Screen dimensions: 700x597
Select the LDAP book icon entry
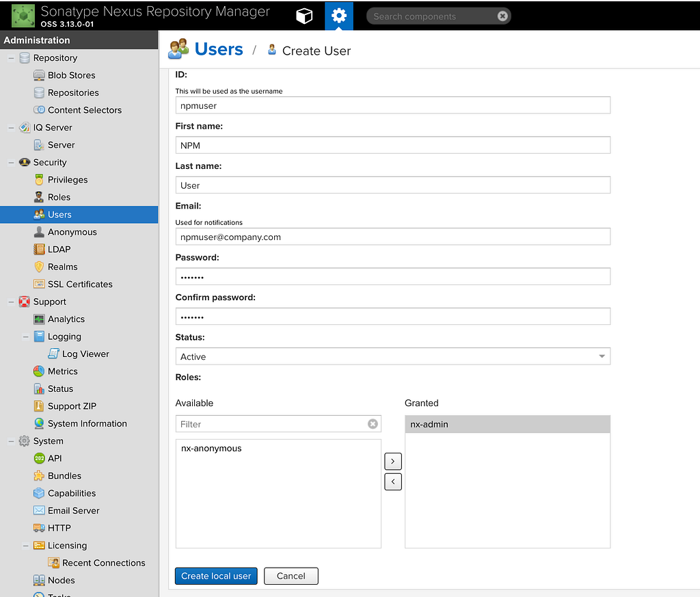(59, 249)
